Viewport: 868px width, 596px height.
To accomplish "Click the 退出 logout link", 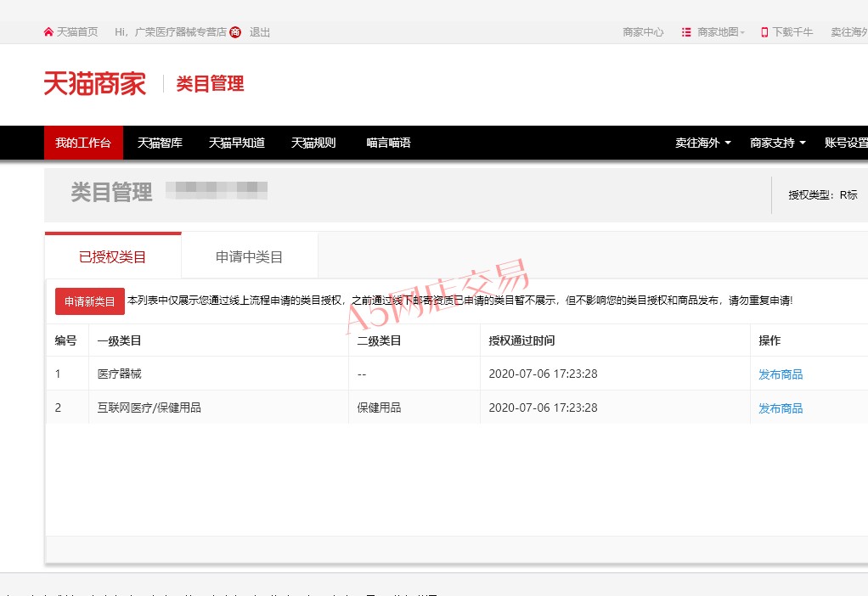I will point(260,32).
